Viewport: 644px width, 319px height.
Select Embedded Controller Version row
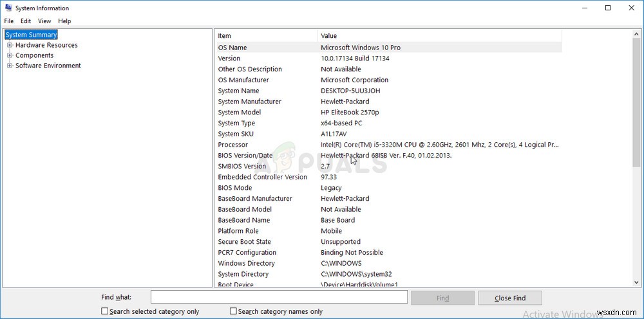(388, 177)
